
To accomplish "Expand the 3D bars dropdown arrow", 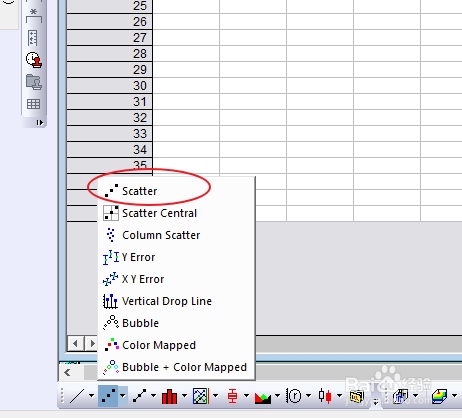I will [415, 396].
